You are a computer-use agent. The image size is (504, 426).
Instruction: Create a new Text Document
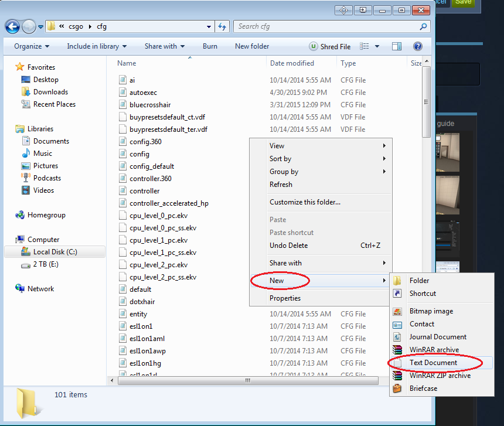click(x=442, y=363)
